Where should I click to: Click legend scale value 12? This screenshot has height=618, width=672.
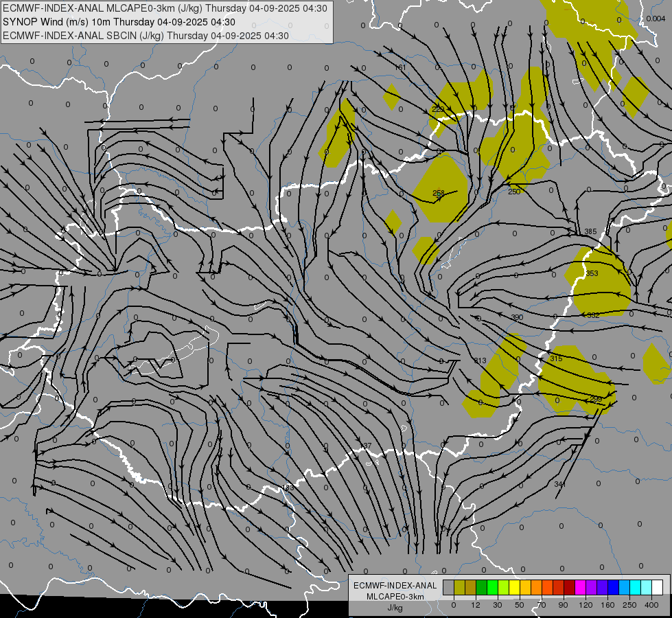click(476, 605)
